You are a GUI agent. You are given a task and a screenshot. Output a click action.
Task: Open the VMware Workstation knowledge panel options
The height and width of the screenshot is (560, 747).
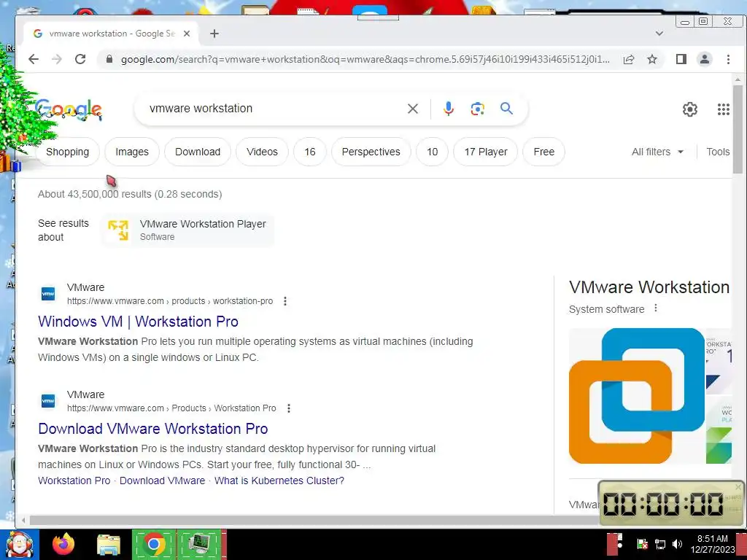tap(656, 308)
